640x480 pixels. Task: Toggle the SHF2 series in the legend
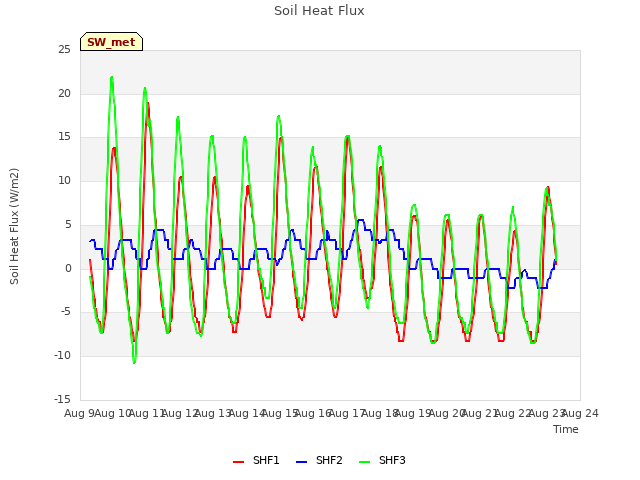(319, 460)
